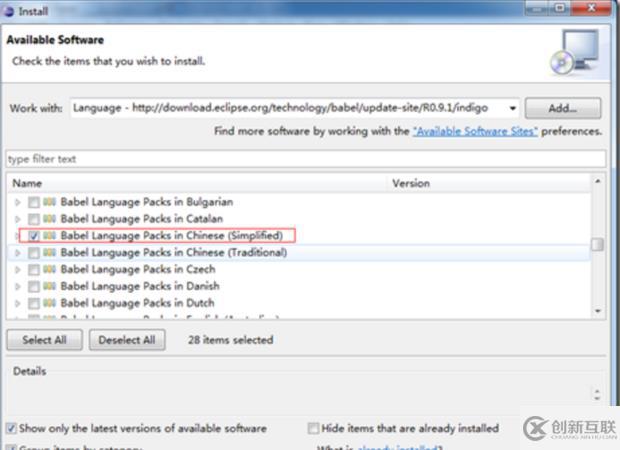Toggle Show only the latest versions checkbox
This screenshot has height=450, width=620.
tap(11, 428)
